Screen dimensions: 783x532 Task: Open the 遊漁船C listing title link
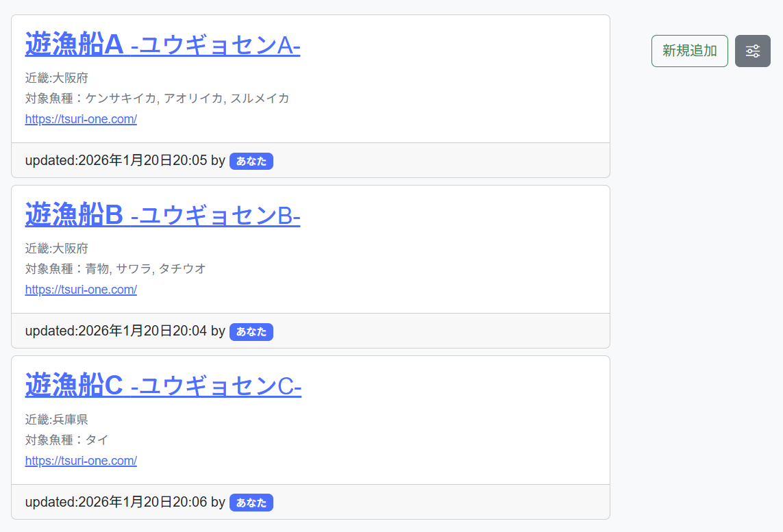162,385
